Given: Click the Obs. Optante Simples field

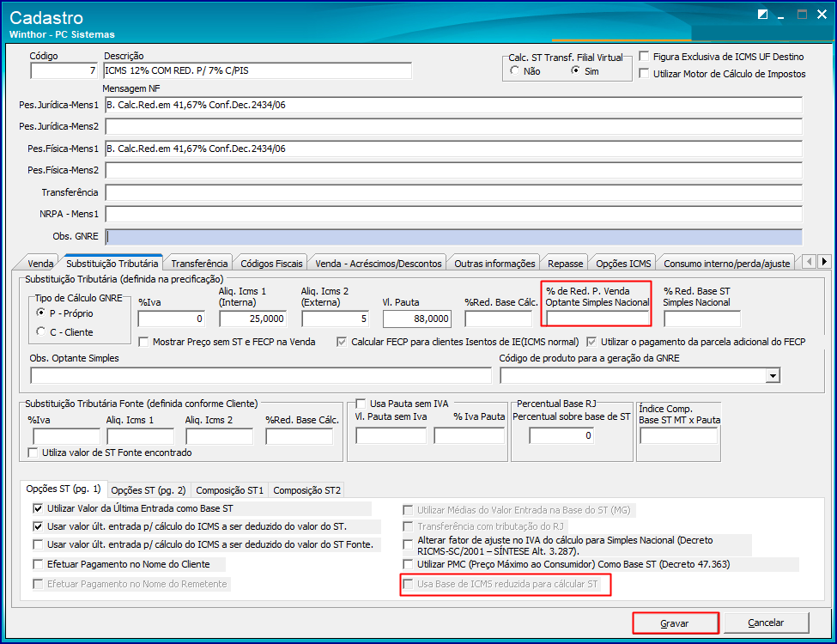Looking at the screenshot, I should point(260,375).
